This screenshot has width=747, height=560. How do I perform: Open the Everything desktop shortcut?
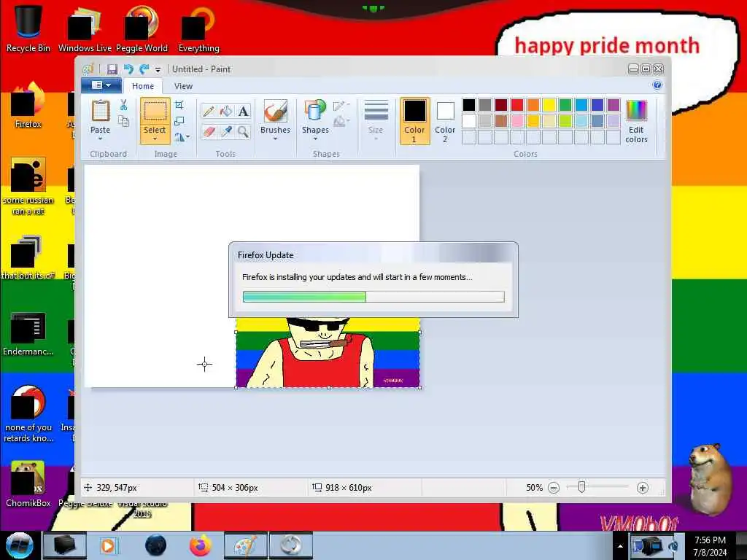(198, 28)
